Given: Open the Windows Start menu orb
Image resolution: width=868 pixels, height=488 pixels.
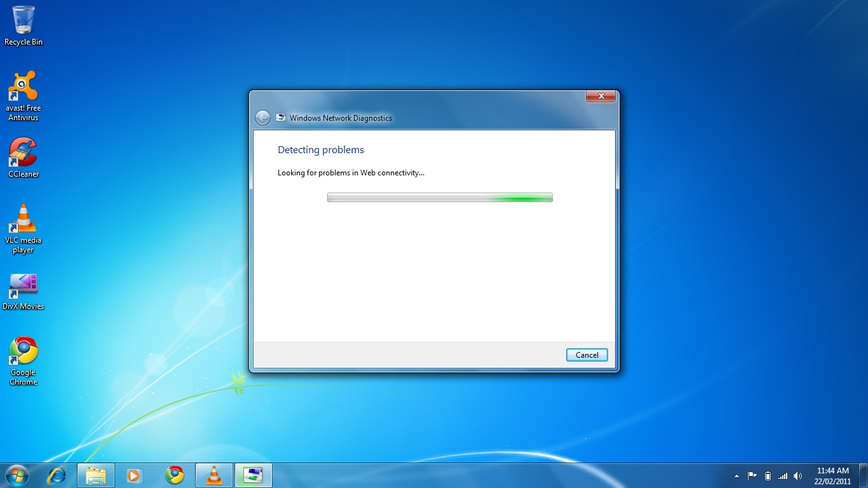Looking at the screenshot, I should (17, 475).
